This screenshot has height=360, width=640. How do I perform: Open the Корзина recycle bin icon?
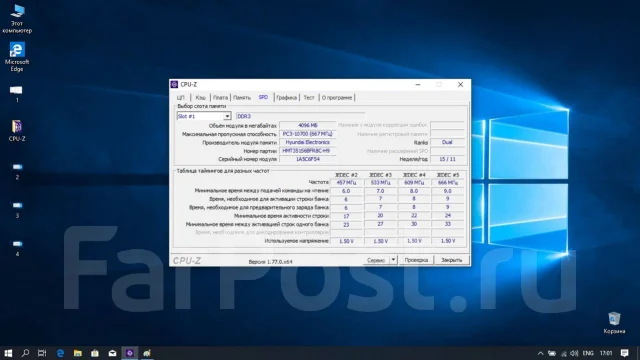click(x=614, y=323)
